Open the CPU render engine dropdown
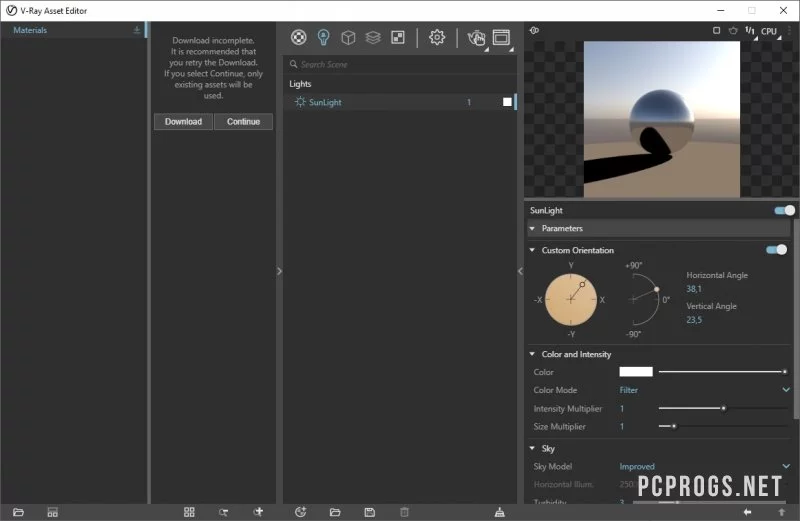The image size is (800, 521). (771, 32)
